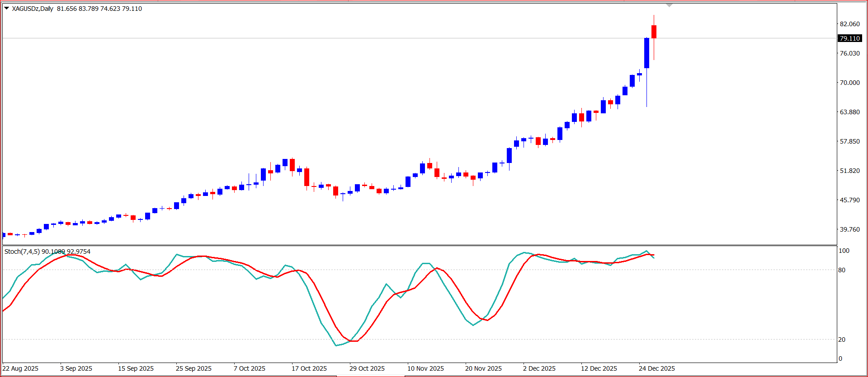Viewport: 868px width, 377px height.
Task: Click the OHLC values in chart header
Action: [99, 9]
